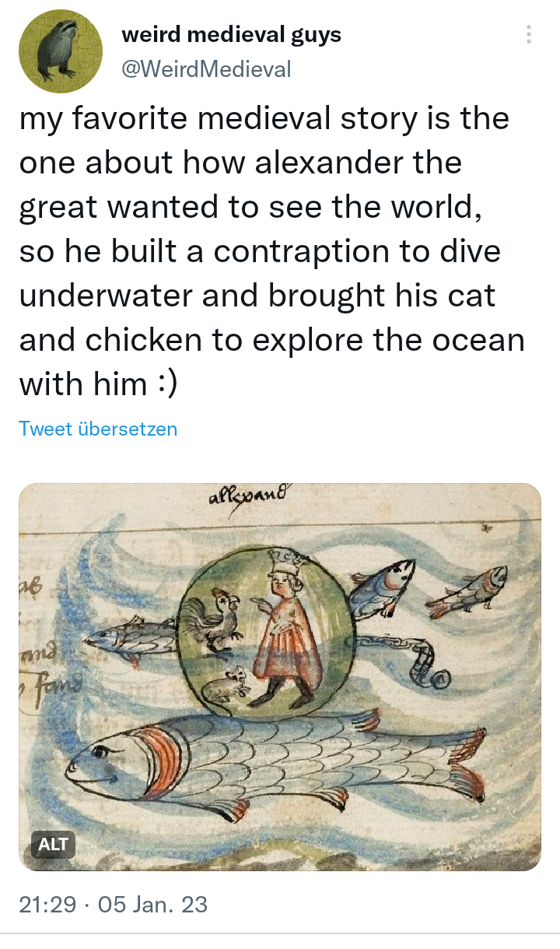Show the ALT image description badge
This screenshot has width=560, height=949.
(54, 844)
